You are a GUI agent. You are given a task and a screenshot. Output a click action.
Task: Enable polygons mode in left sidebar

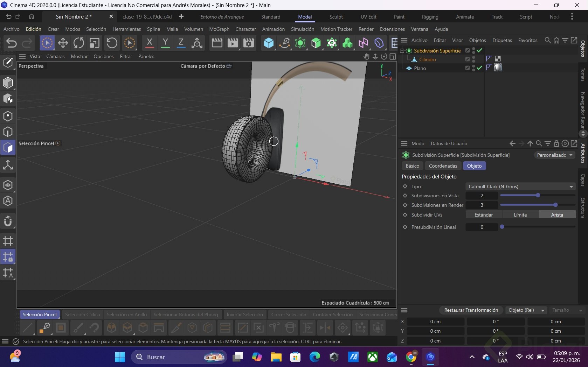click(8, 148)
